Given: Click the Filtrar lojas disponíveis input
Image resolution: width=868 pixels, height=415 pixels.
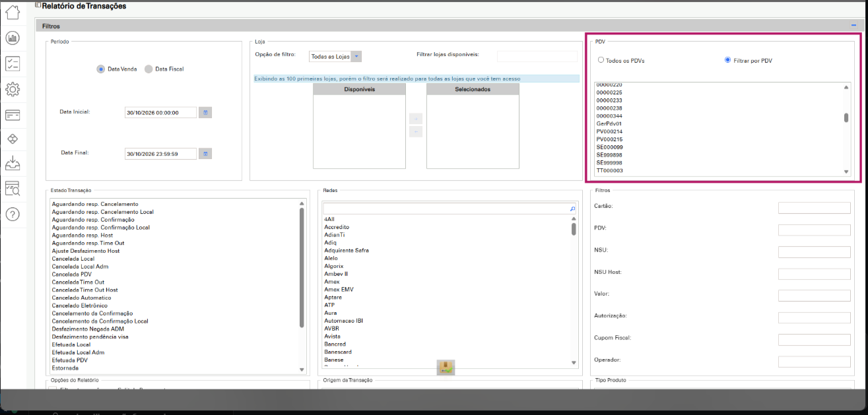Looking at the screenshot, I should pos(537,56).
